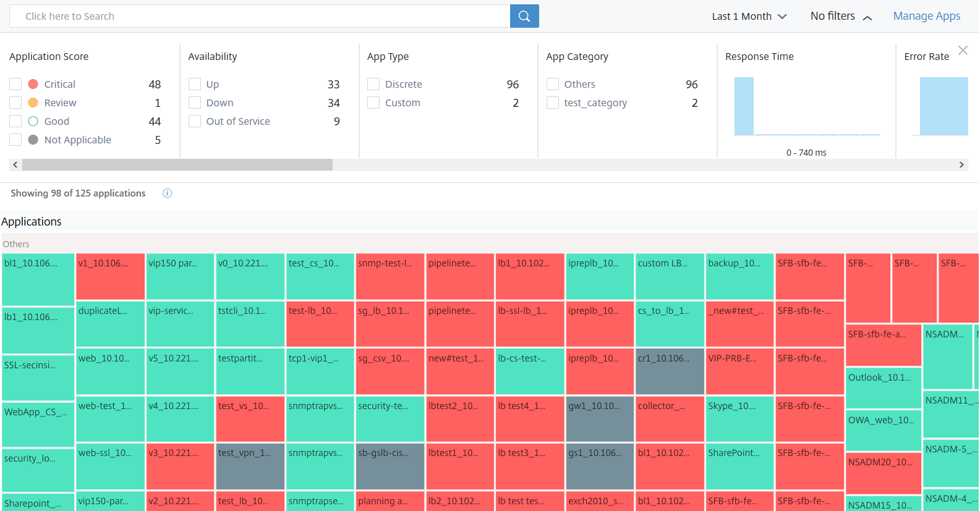Check the Down availability checkbox
Screen dimensions: 980x511
coord(195,103)
